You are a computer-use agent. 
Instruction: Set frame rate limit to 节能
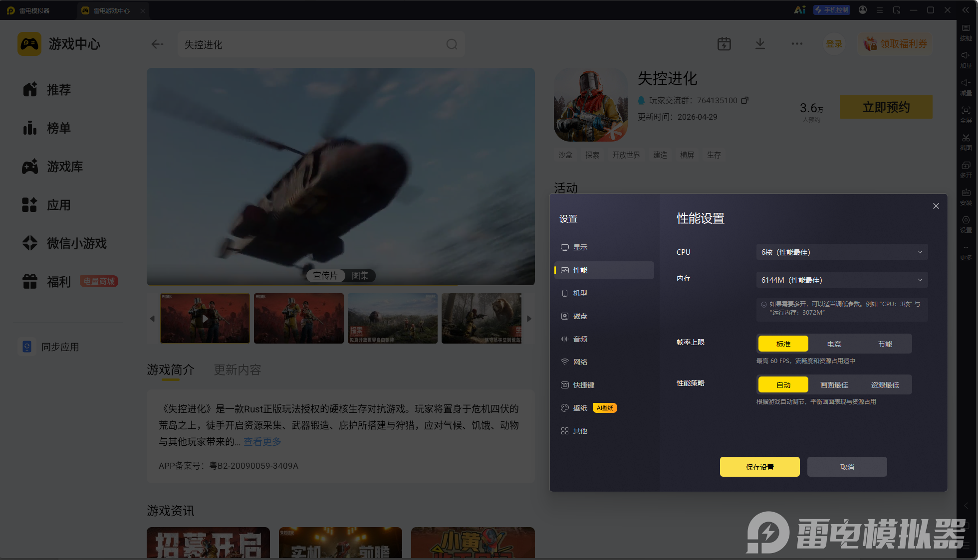click(x=885, y=344)
